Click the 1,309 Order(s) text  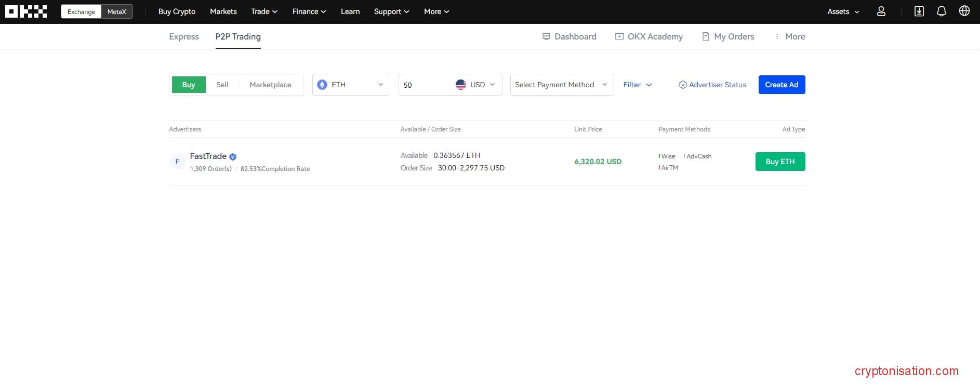(x=211, y=169)
